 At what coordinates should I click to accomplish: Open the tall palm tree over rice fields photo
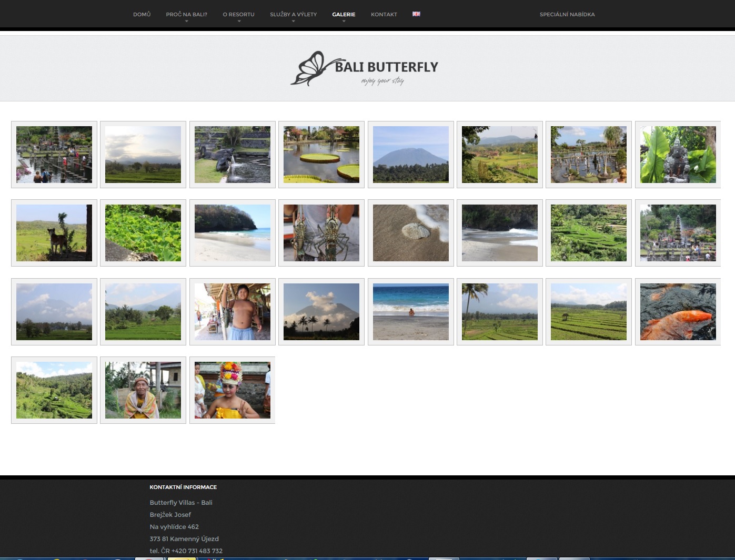pyautogui.click(x=500, y=312)
